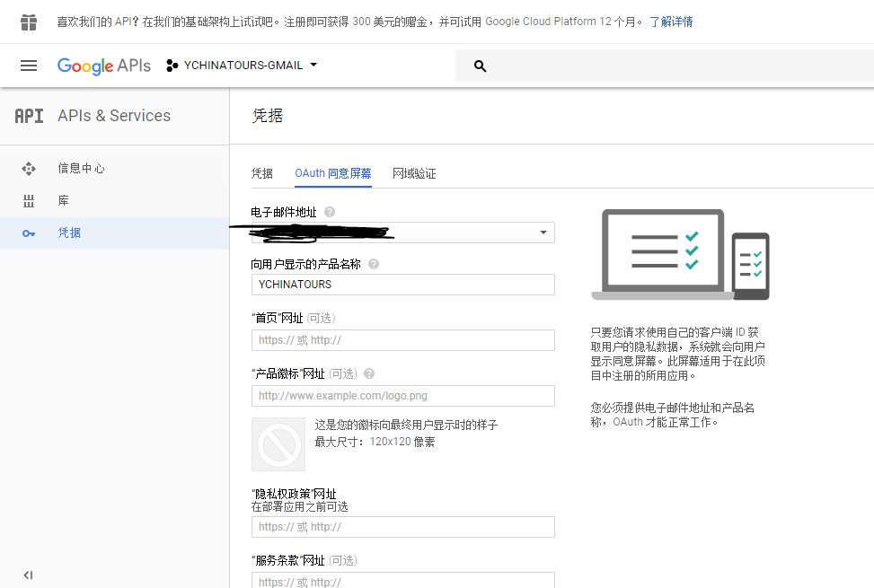
Task: Click help icon next to 向用户显示的产品名称
Action: tap(374, 264)
